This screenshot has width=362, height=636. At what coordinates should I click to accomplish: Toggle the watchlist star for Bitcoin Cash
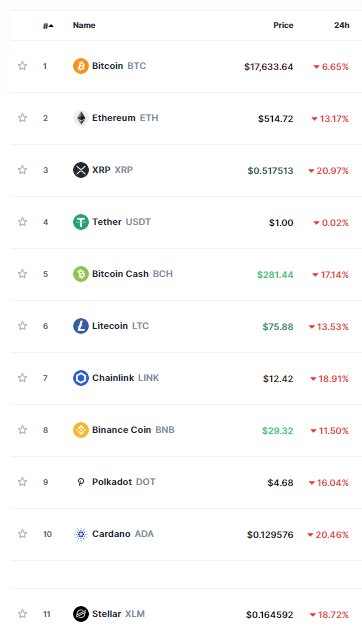(22, 274)
